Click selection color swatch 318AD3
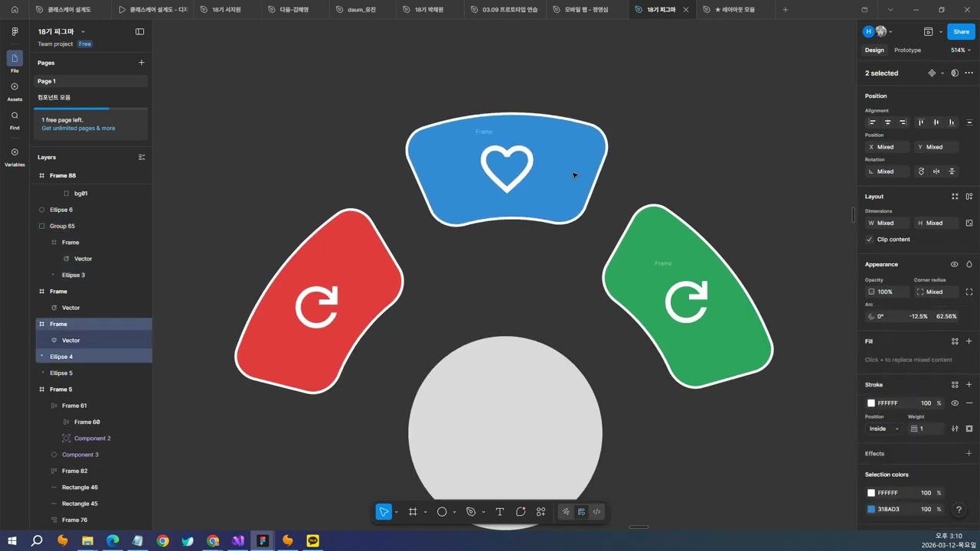 tap(871, 510)
